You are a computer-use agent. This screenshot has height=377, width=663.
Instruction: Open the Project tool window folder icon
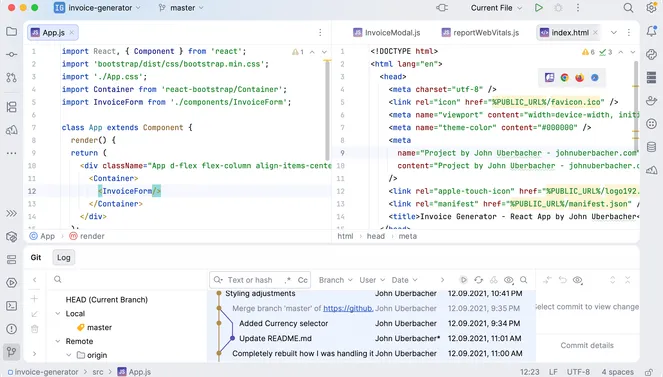click(x=11, y=32)
